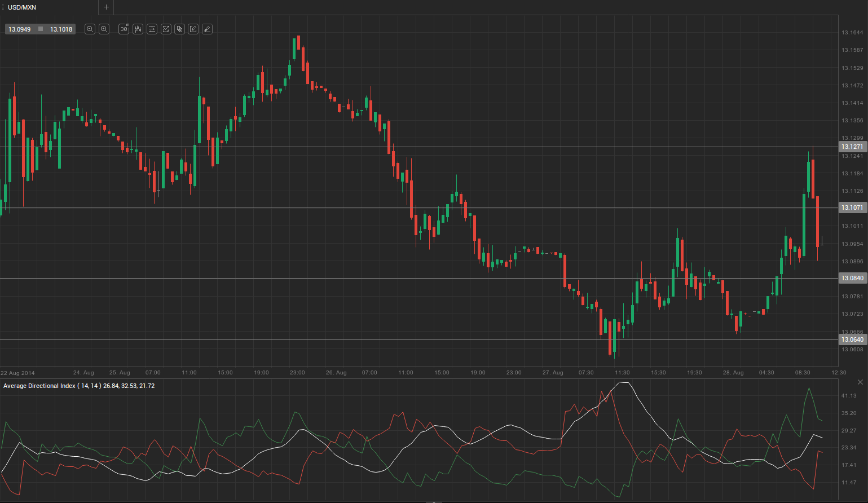Select the eraser tool icon
Screen dimensions: 868x503
[x=207, y=29]
